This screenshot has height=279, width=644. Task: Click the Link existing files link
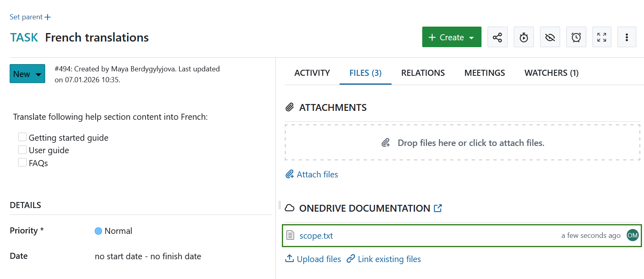click(x=389, y=259)
